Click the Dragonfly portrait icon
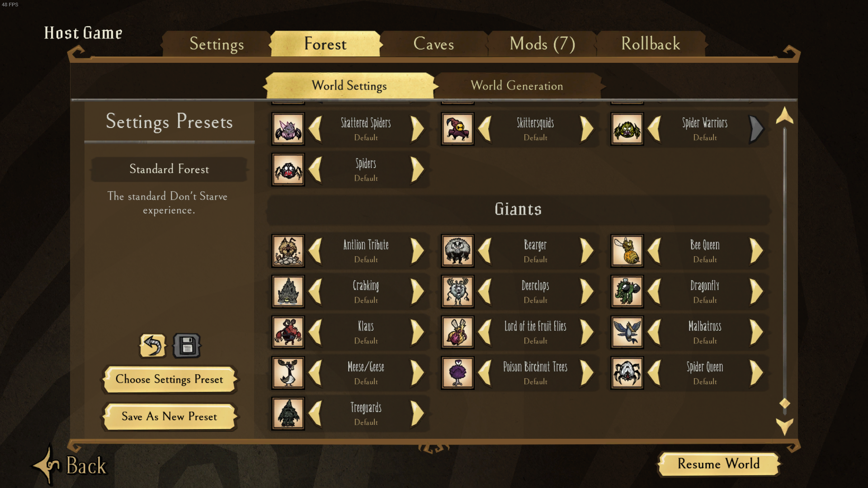This screenshot has width=868, height=488. click(x=627, y=291)
